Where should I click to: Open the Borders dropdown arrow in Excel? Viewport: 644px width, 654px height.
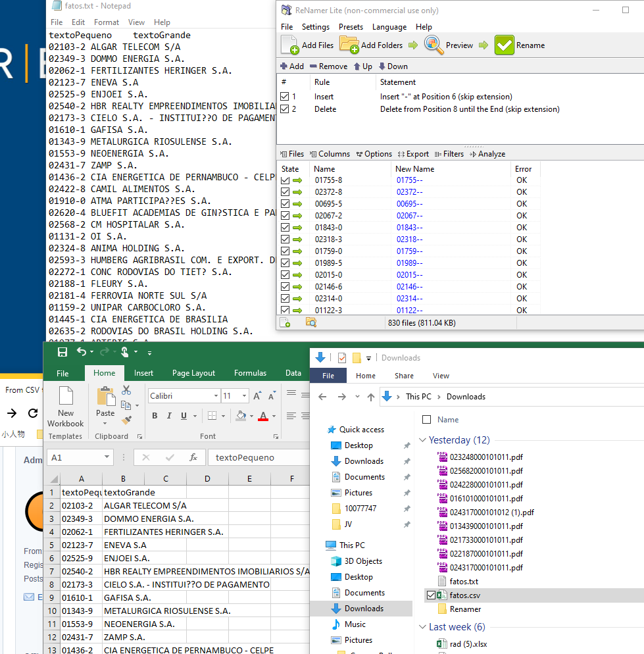pos(223,416)
